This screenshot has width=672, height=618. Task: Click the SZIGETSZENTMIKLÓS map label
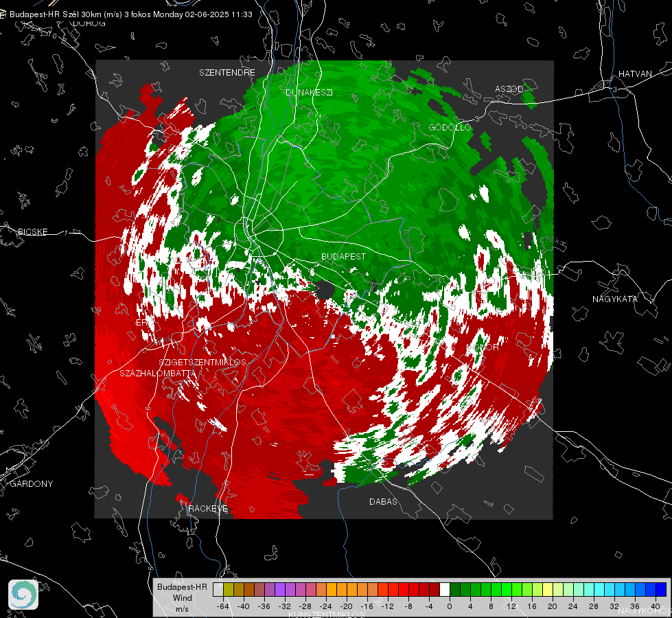point(202,363)
